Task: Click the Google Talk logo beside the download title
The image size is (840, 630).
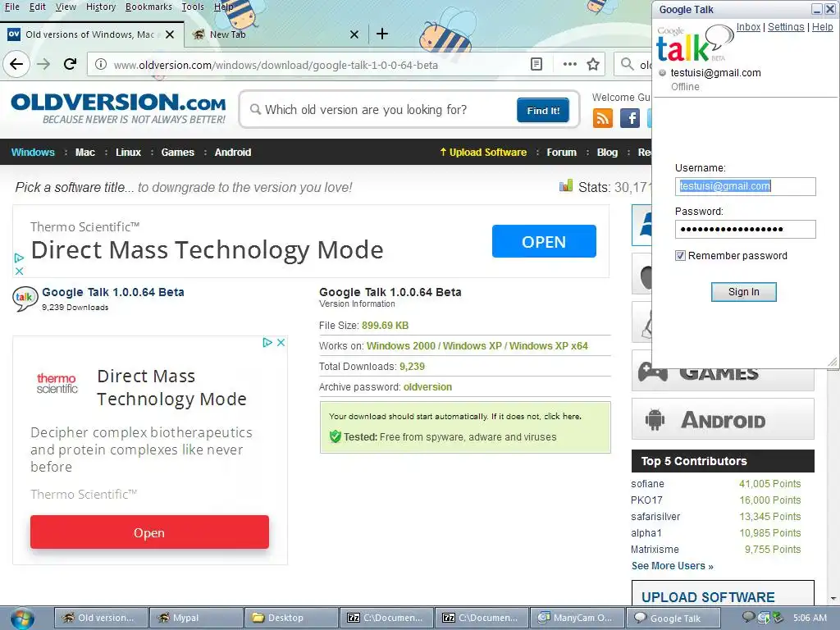Action: coord(25,299)
